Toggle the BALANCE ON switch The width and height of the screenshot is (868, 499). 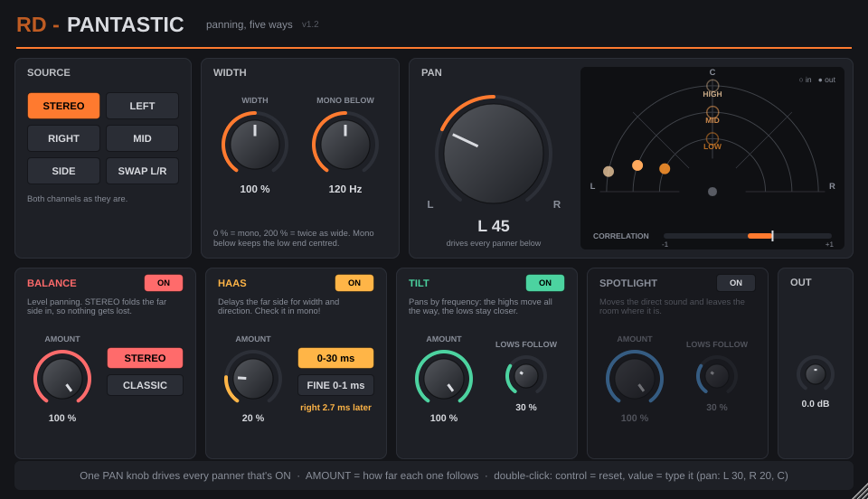[x=164, y=283]
